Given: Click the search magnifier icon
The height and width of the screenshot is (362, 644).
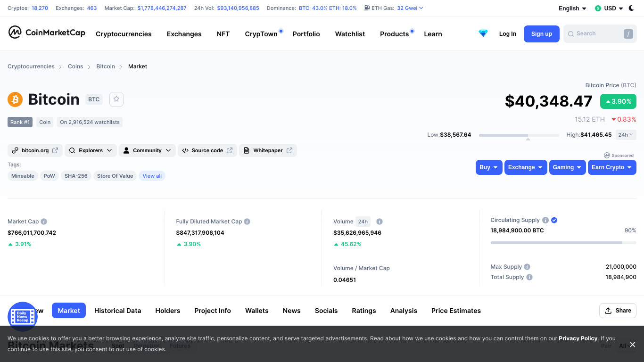Looking at the screenshot, I should tap(571, 34).
